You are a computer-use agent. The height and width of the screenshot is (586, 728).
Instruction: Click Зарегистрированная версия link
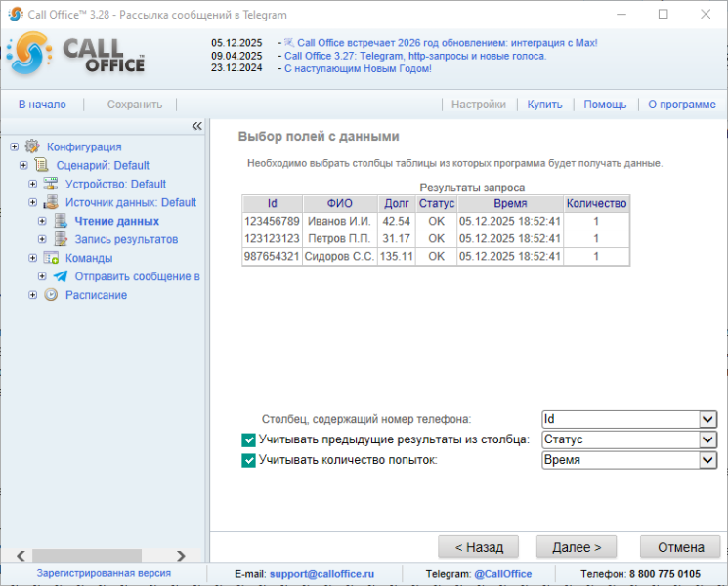click(x=104, y=573)
